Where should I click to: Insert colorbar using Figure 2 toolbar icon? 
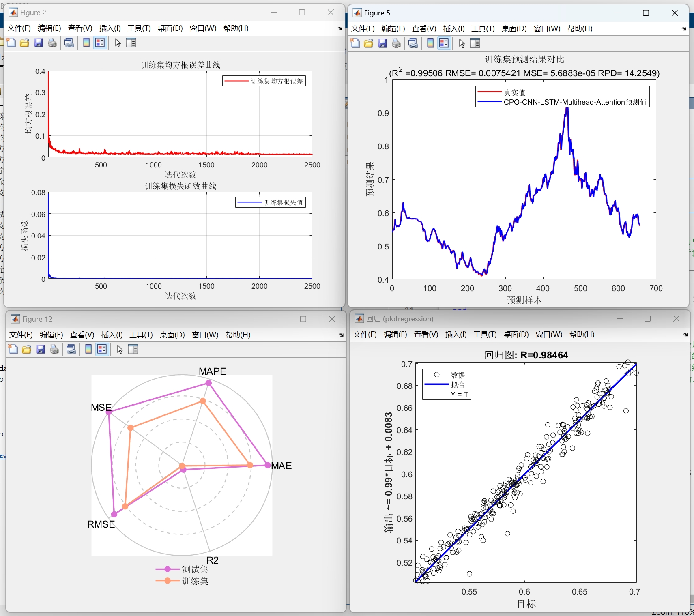point(86,43)
